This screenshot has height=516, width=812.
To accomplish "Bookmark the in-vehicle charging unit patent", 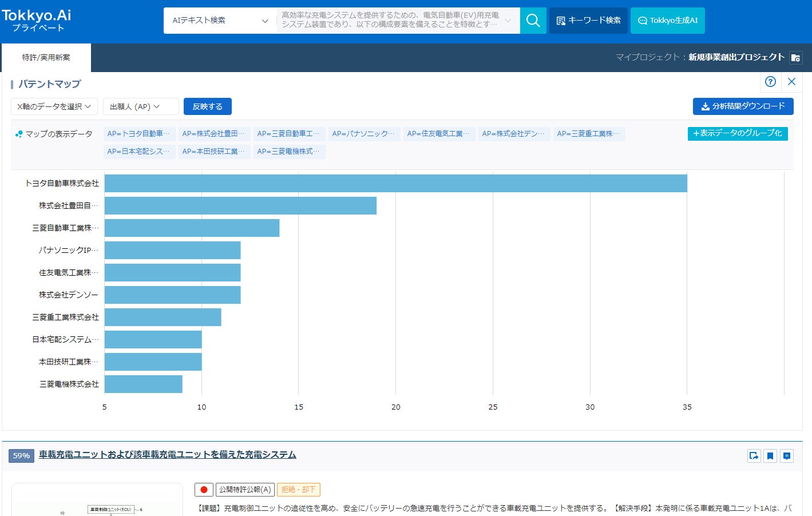I will click(770, 456).
